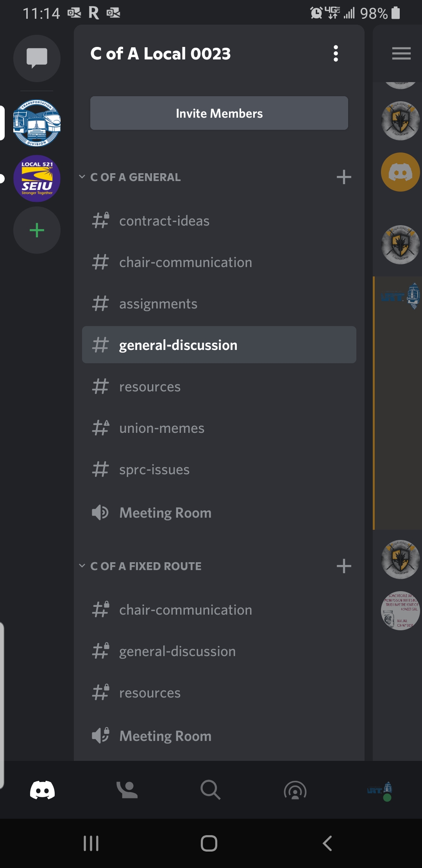This screenshot has width=422, height=868.
Task: Open the hamburger menu in the right panel
Action: [401, 54]
